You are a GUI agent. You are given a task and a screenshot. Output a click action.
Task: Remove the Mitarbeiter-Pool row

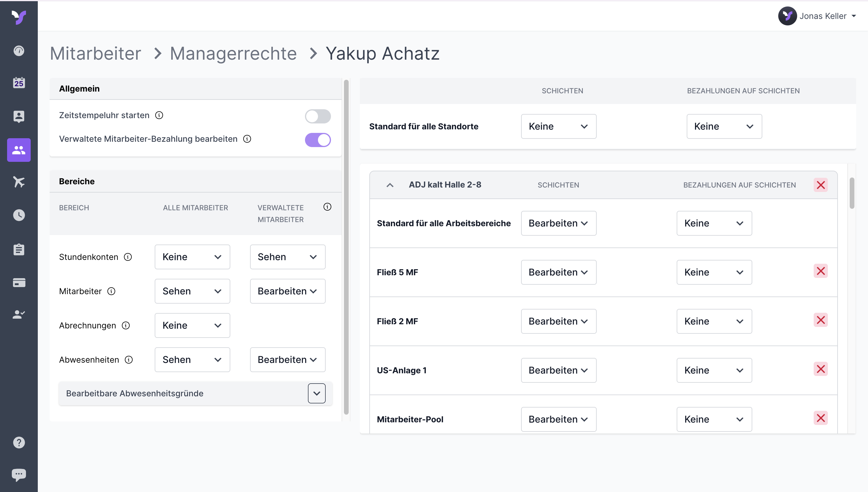(821, 418)
